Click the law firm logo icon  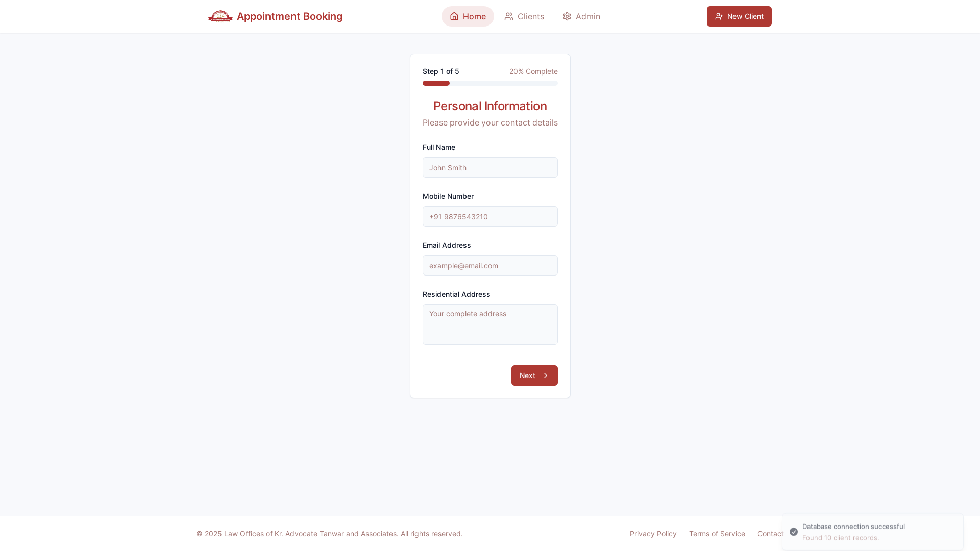220,16
